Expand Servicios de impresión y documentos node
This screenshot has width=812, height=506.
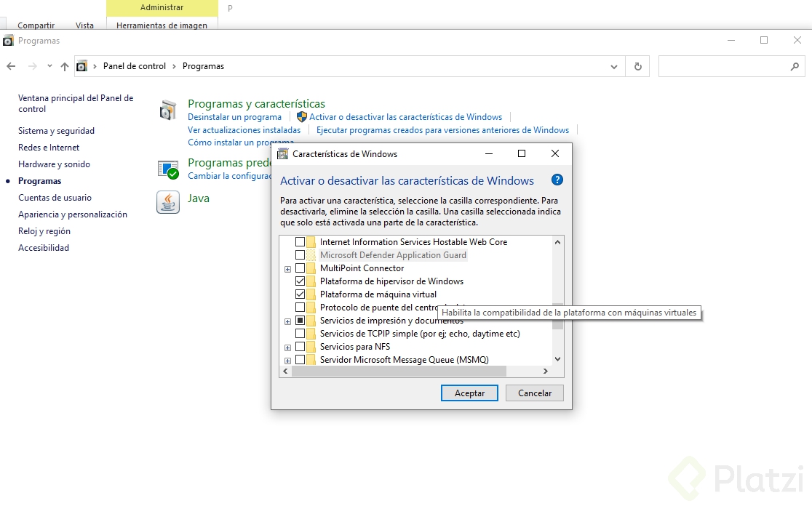pos(287,321)
